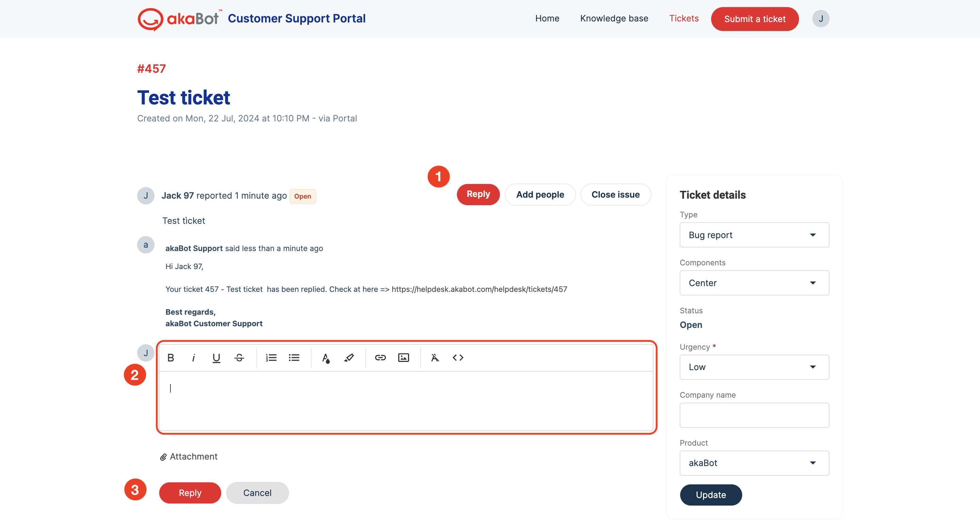Expand the Type dropdown showing Bug report
980x530 pixels.
pos(754,235)
